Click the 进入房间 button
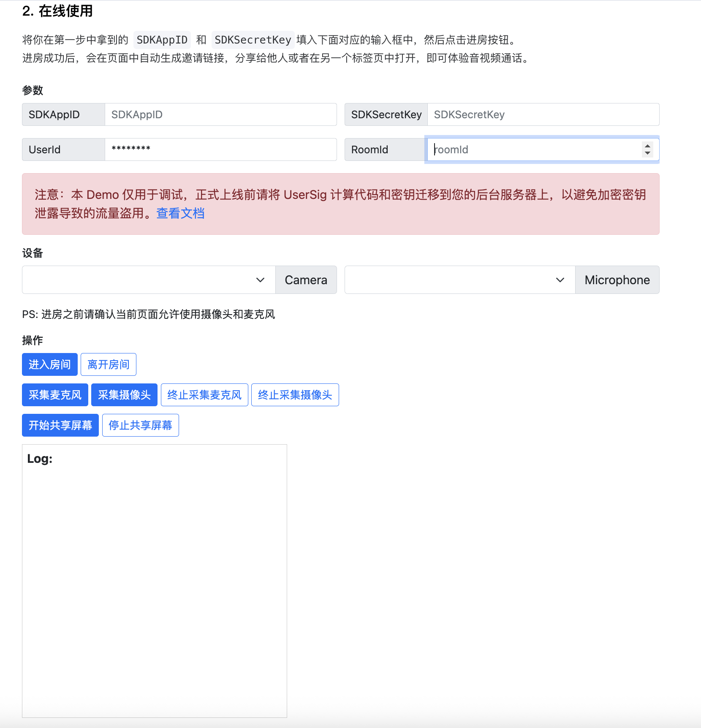 (x=50, y=364)
